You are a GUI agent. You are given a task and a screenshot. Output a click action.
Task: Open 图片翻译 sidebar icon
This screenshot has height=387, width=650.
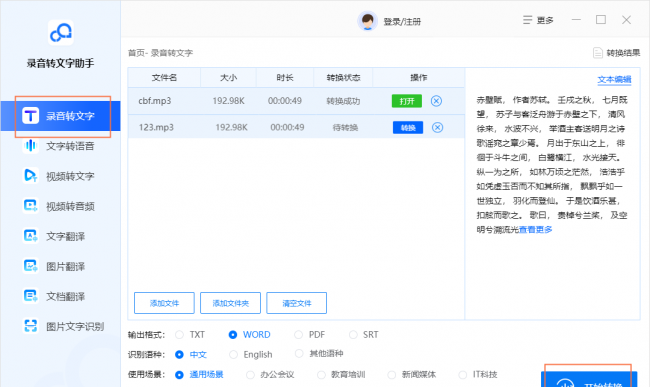31,266
